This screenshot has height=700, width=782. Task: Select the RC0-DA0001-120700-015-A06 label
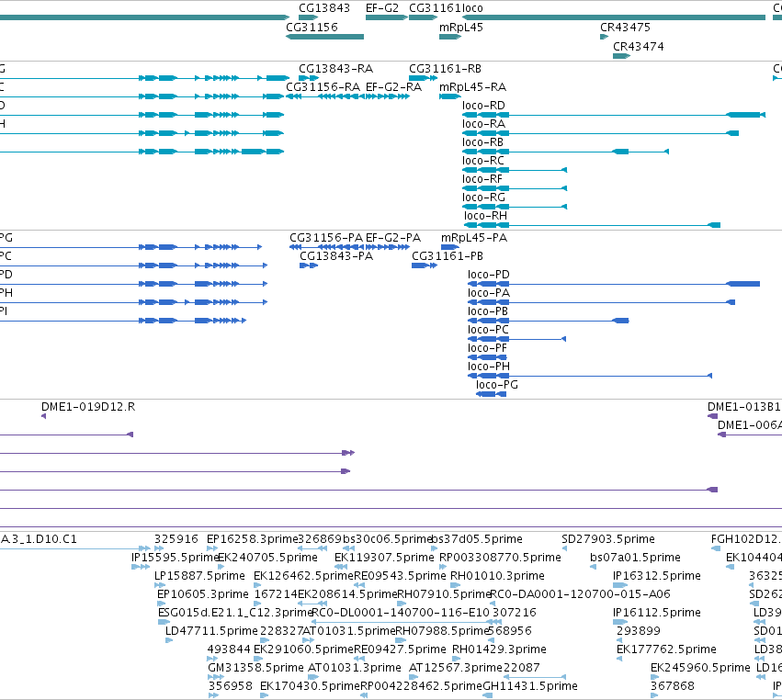click(x=581, y=594)
